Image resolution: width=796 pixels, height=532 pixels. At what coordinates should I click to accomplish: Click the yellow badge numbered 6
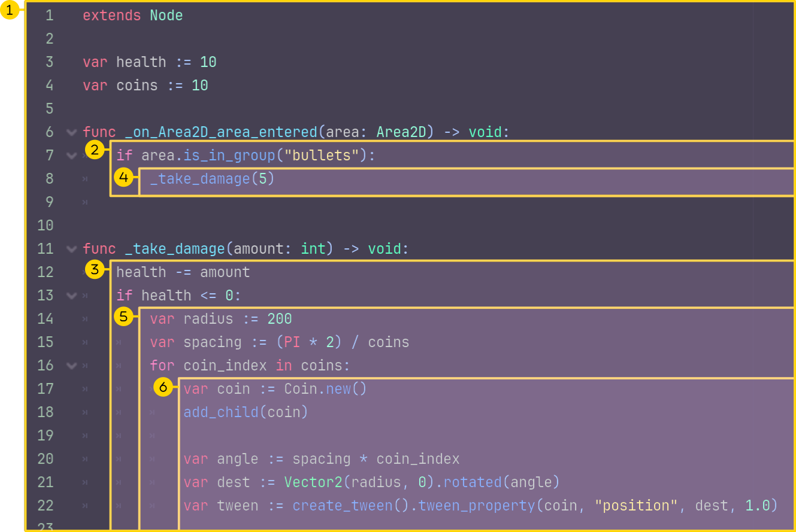(x=163, y=387)
